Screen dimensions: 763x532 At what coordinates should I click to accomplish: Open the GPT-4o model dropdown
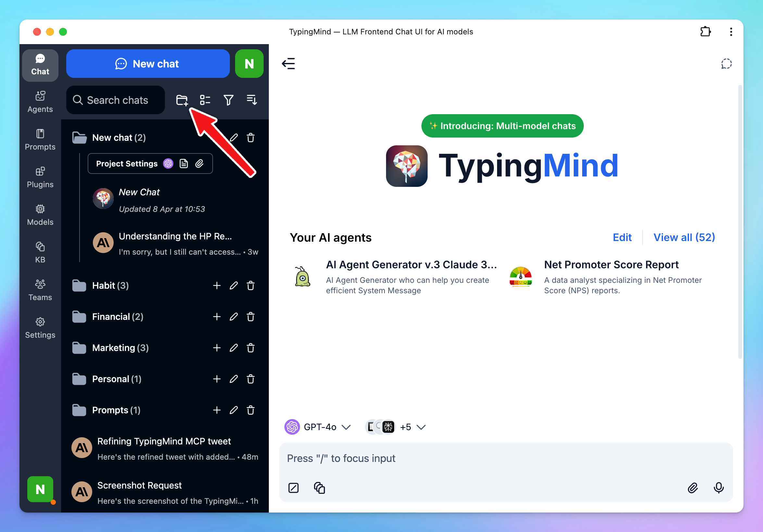pyautogui.click(x=318, y=427)
